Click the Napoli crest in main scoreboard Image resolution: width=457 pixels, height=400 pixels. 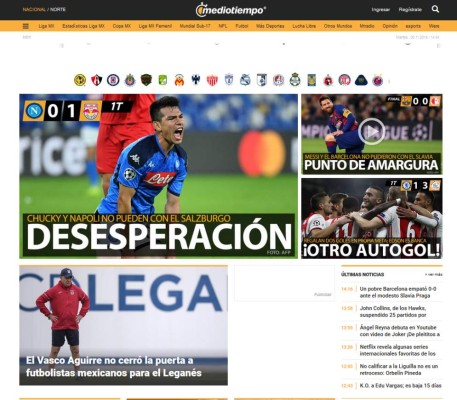point(34,111)
